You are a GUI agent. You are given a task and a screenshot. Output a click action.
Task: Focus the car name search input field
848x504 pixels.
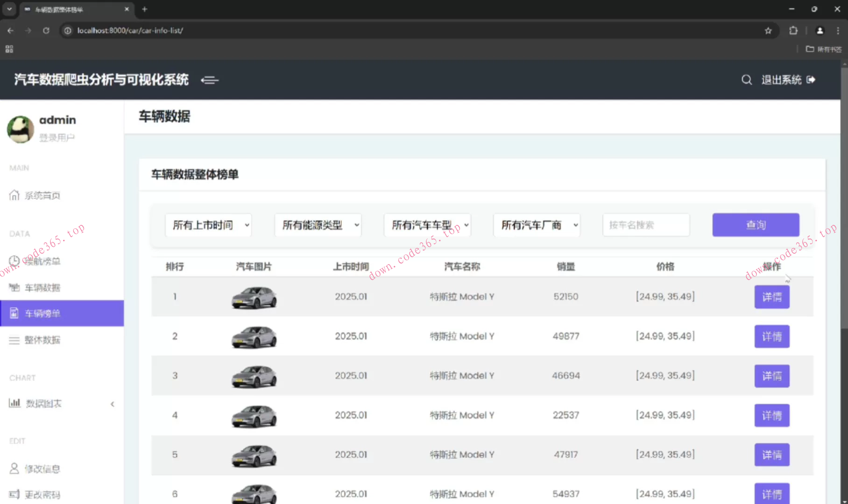click(x=646, y=225)
